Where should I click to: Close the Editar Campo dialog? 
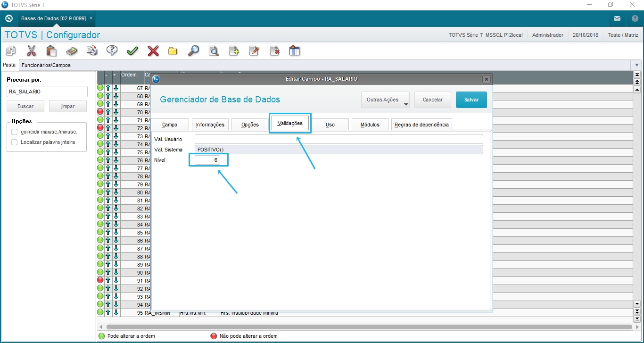pyautogui.click(x=487, y=79)
